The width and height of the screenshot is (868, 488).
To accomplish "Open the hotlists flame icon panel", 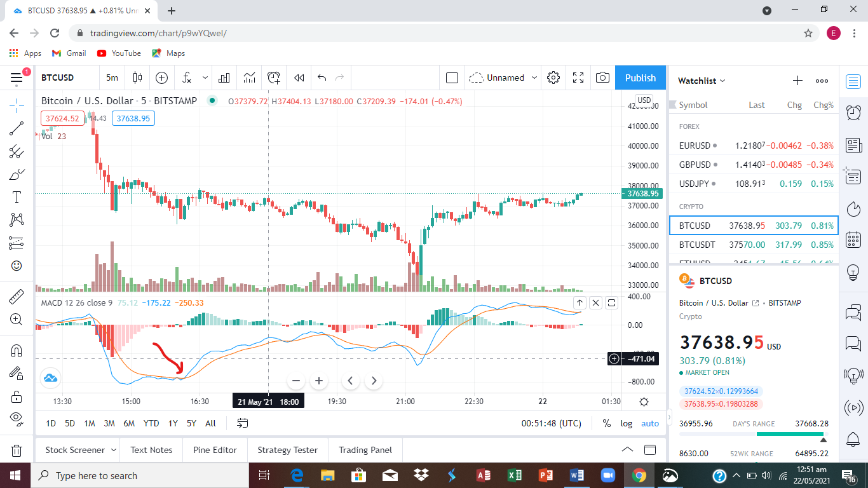I will tap(853, 208).
